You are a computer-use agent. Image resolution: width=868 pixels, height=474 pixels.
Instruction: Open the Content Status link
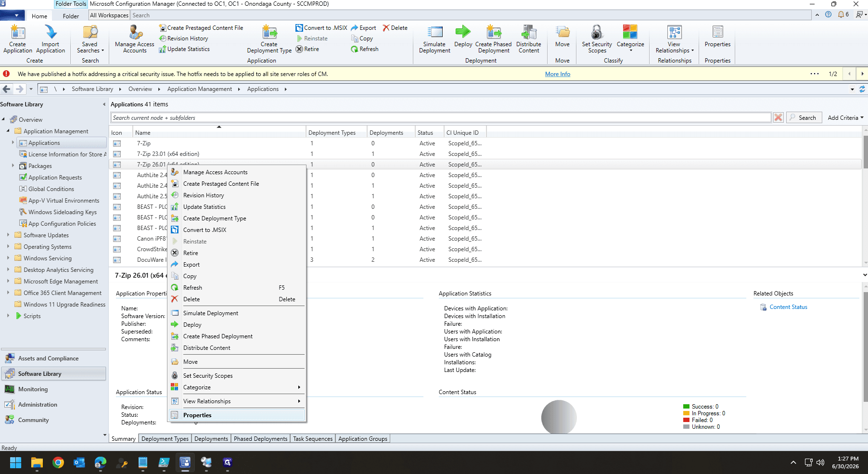788,307
